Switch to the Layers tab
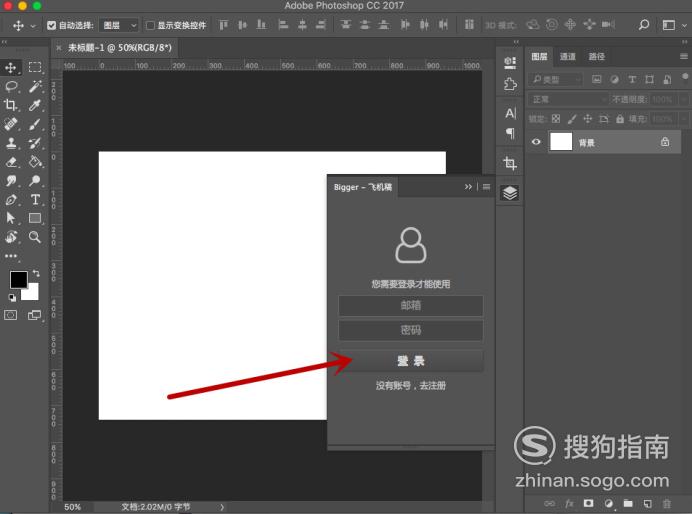The width and height of the screenshot is (692, 514). pos(539,56)
